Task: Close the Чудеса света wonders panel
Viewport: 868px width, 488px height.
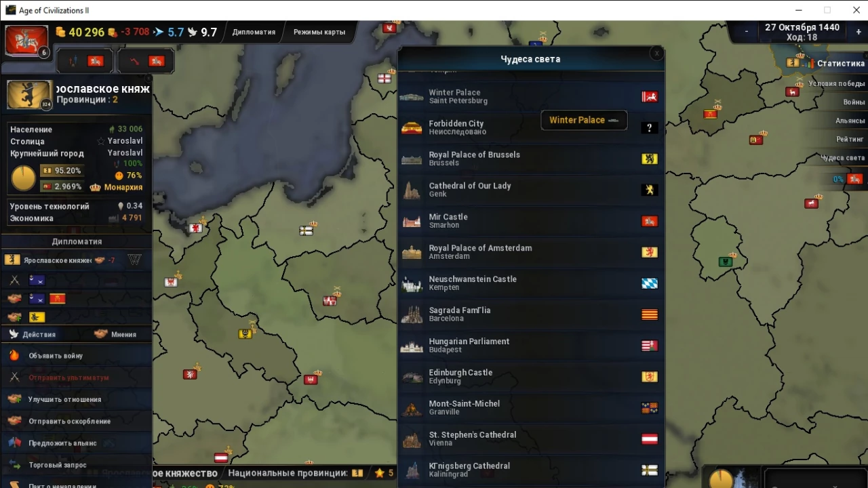Action: [x=656, y=54]
